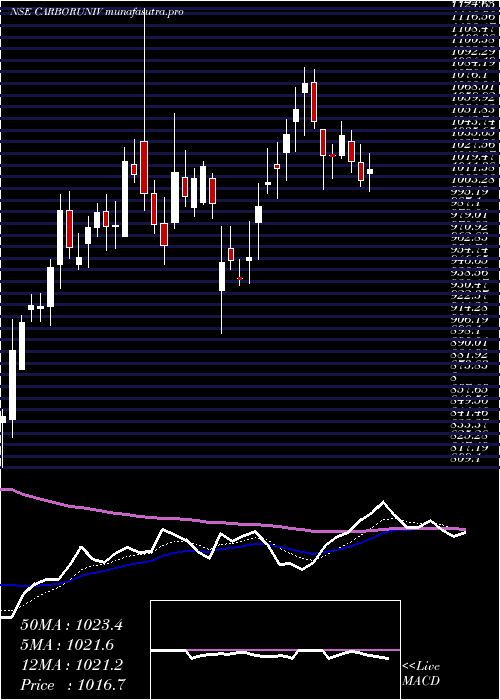
Task: Click the 979.01 price axis label
Action: (x=470, y=216)
